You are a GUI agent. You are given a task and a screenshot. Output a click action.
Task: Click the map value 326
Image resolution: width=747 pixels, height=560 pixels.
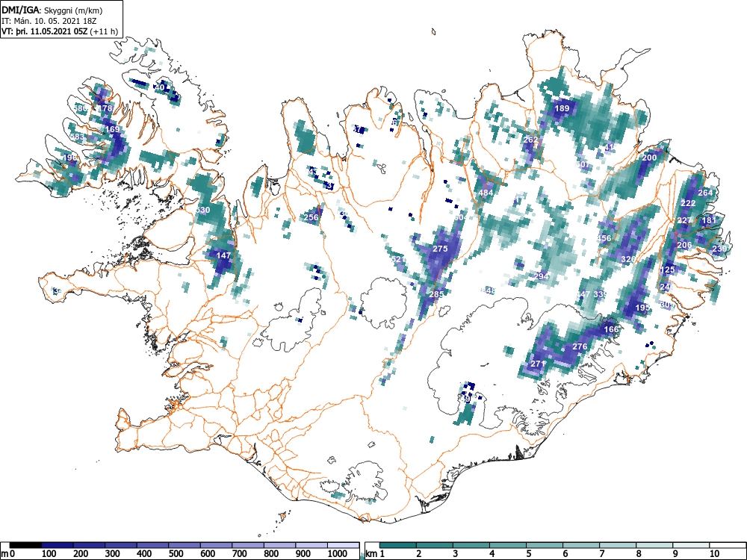coord(629,260)
